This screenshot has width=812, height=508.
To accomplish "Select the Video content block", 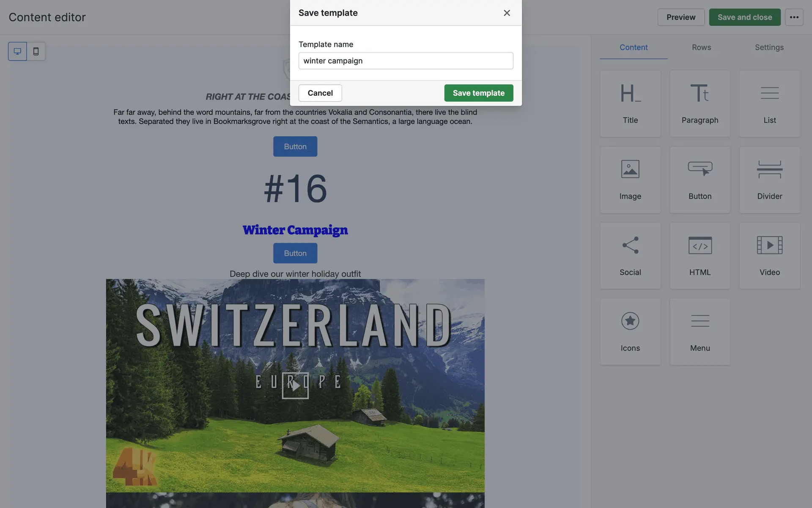I will [x=770, y=256].
